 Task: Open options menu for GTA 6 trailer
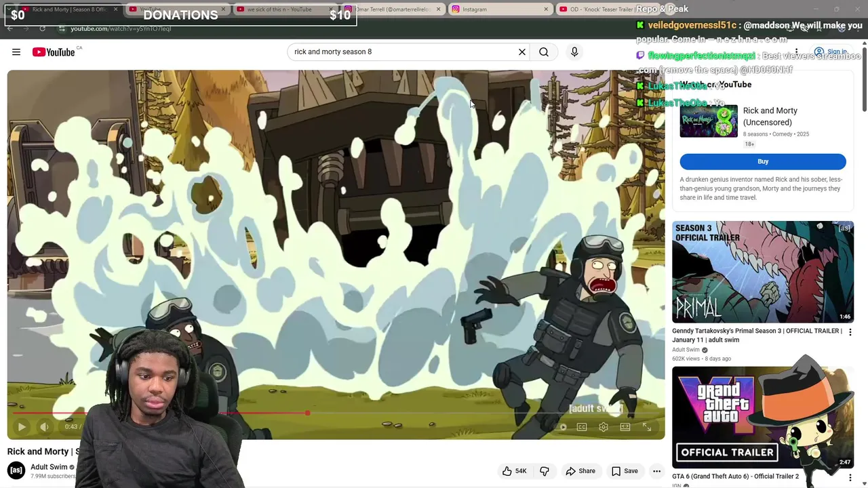pyautogui.click(x=850, y=478)
